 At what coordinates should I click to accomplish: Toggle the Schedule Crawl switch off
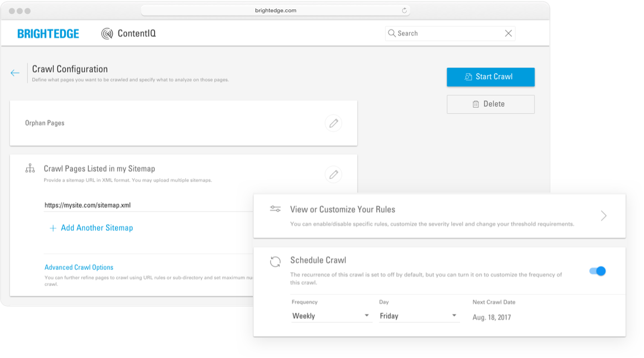click(597, 271)
